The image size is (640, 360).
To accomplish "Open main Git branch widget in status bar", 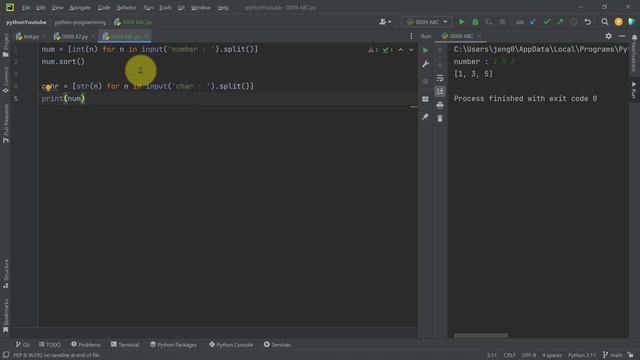I will coord(613,355).
